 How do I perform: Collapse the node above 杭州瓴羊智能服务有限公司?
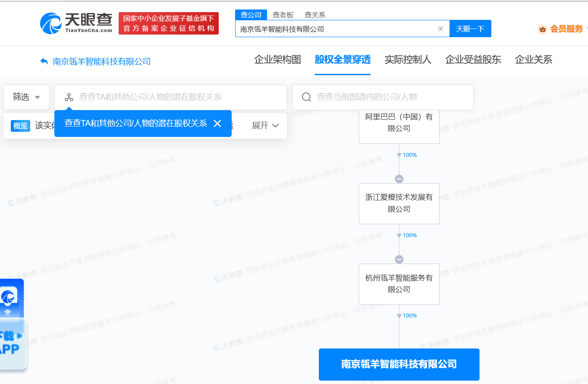(x=399, y=260)
